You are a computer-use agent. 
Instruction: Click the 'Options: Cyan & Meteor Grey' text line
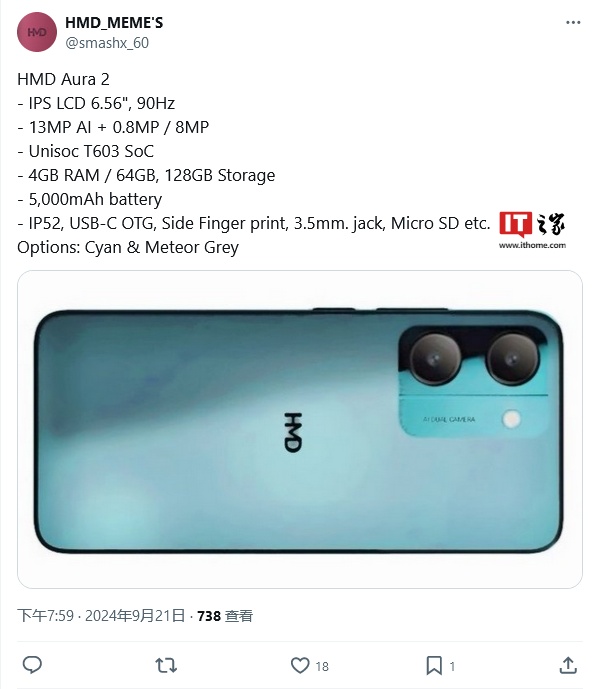(128, 247)
